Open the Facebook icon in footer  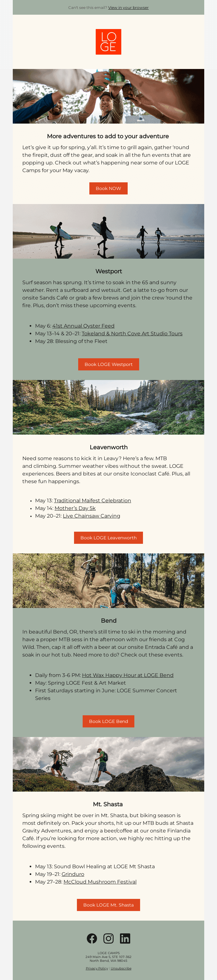92,938
